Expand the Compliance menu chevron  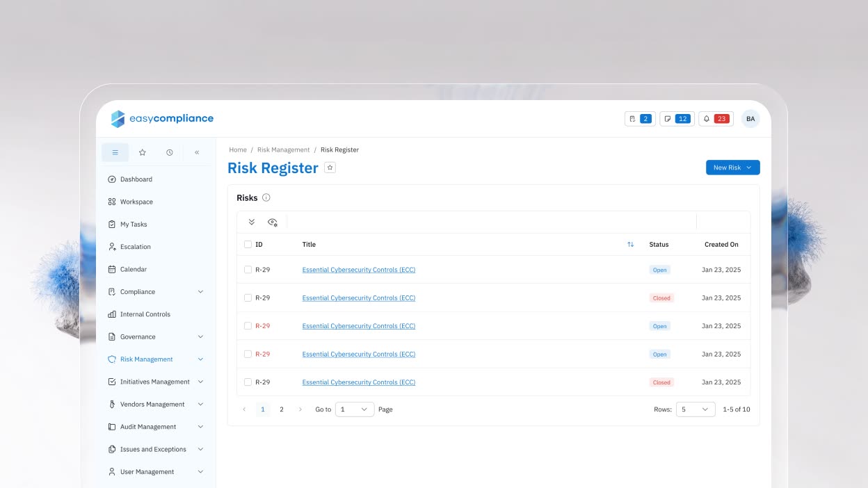[201, 292]
